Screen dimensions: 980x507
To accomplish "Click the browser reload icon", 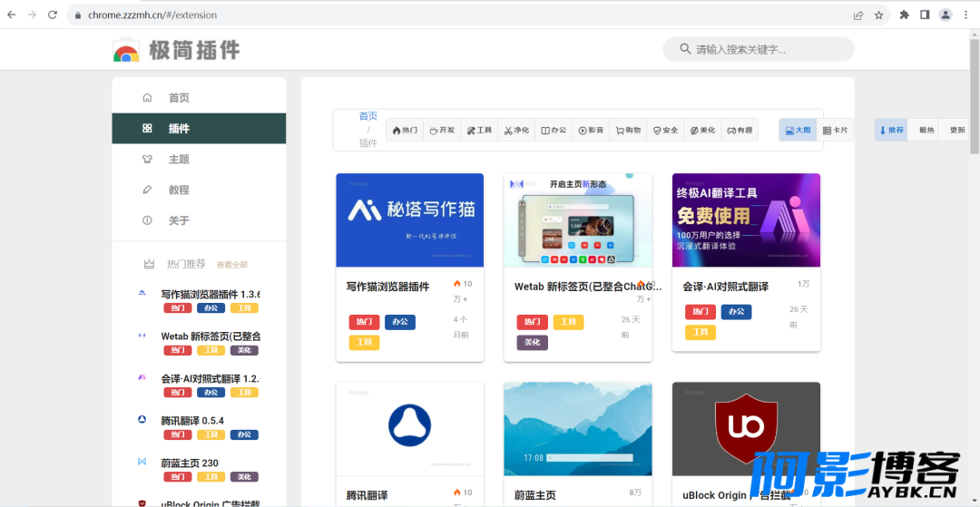I will coord(53,15).
